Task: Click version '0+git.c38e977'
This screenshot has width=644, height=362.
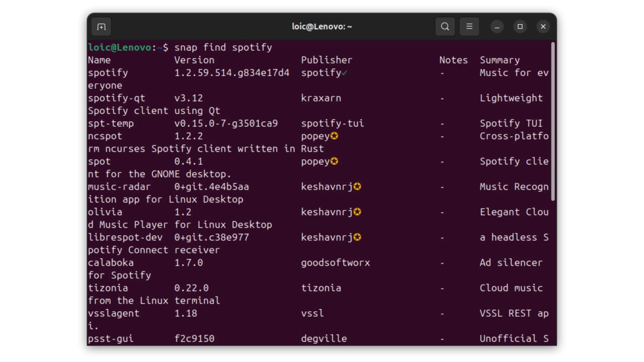Action: pos(212,237)
